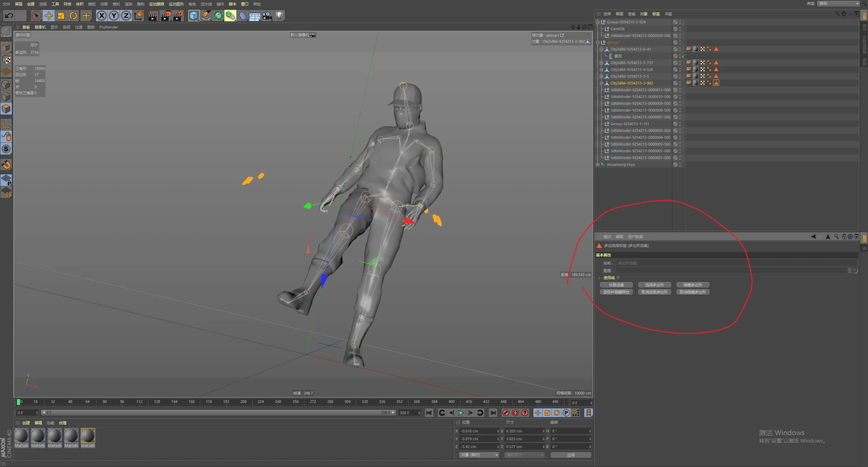
Task: Toggle the X axis lock
Action: pyautogui.click(x=101, y=15)
